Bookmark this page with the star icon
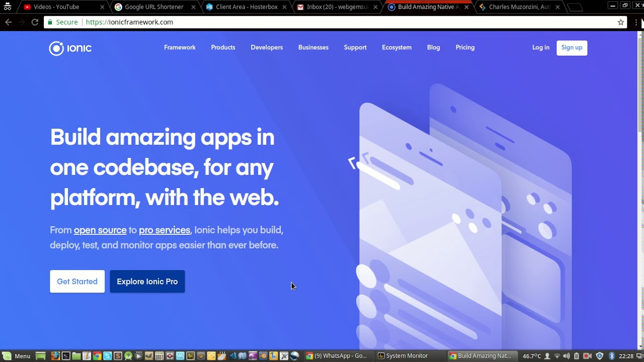This screenshot has height=362, width=644. click(x=621, y=22)
